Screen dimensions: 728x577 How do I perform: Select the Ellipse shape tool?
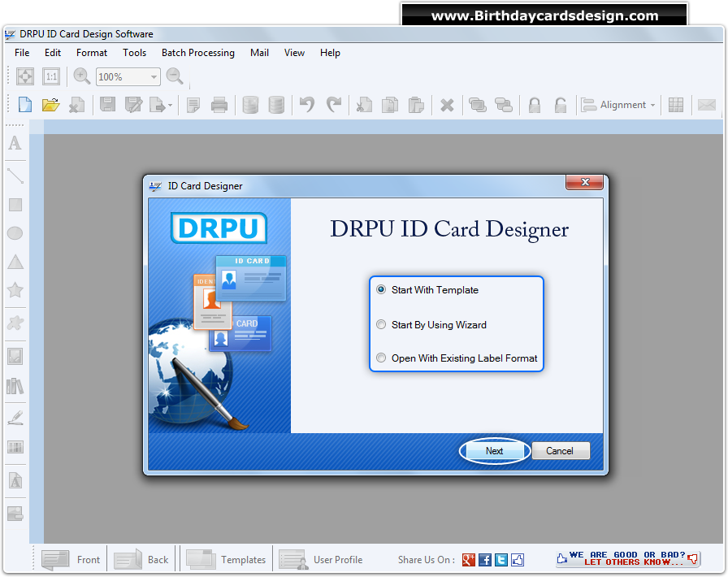(15, 232)
